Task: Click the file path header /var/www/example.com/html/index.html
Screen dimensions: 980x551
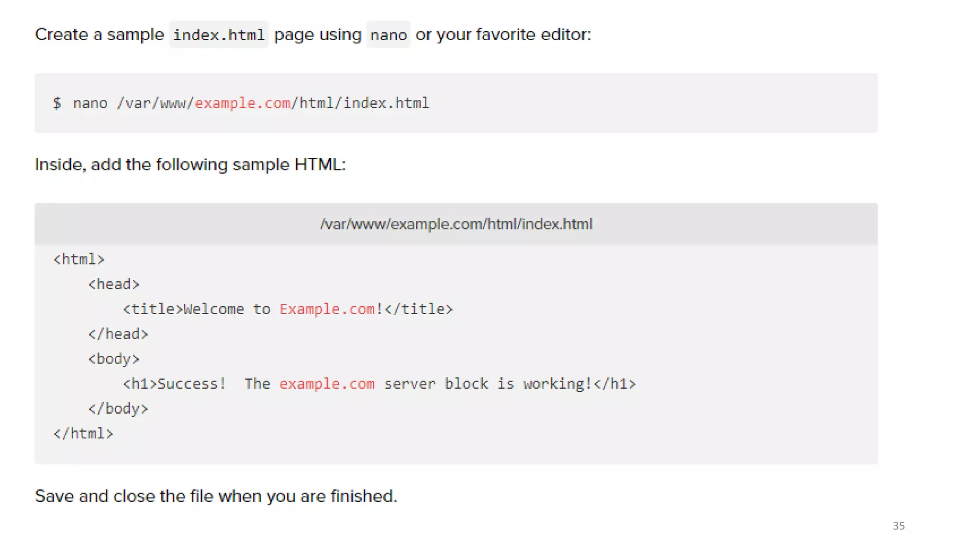Action: tap(456, 224)
